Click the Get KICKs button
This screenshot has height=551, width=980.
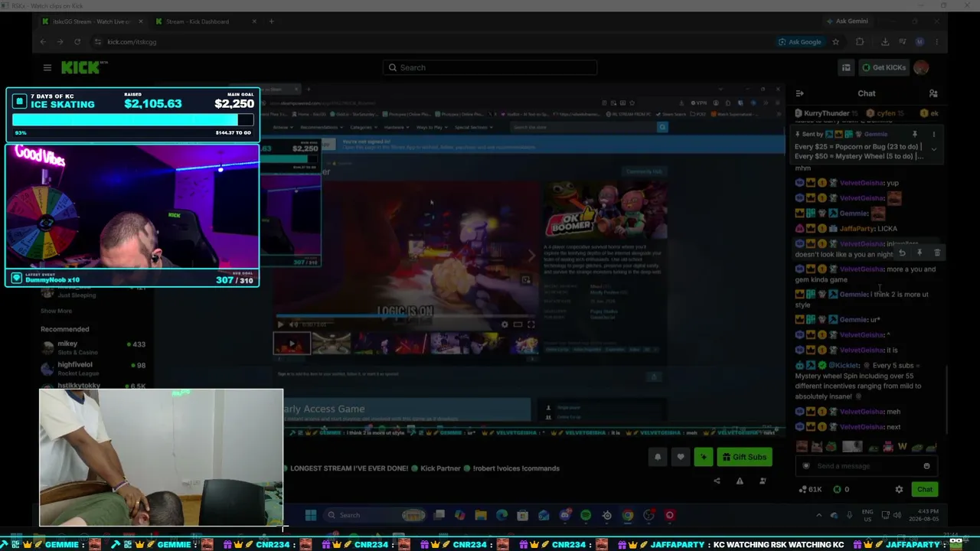(x=884, y=67)
